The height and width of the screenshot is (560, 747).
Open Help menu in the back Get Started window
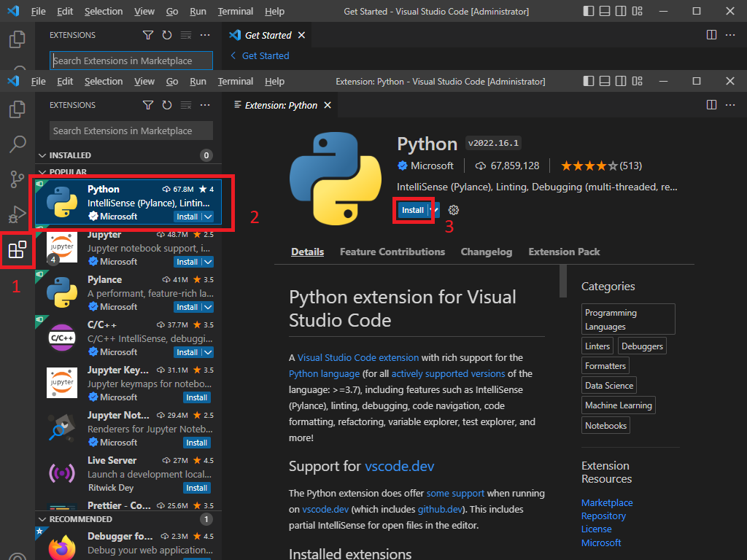(x=274, y=12)
